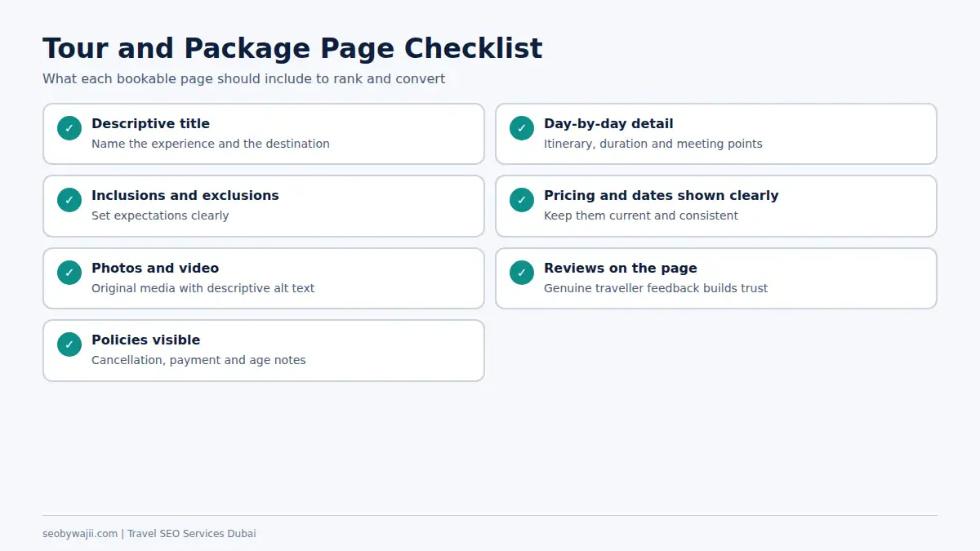Click 'Set expectations clearly' text
Screen dimensions: 980x551
(x=160, y=216)
